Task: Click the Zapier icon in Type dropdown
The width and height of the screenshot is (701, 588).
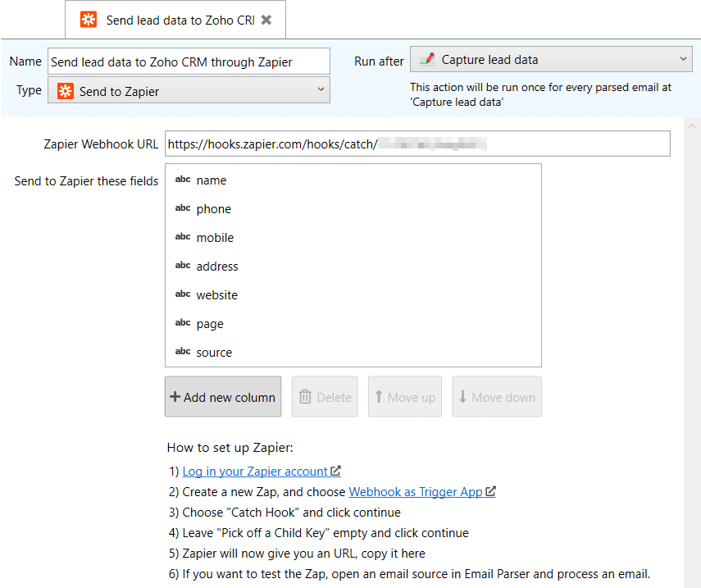Action: 66,91
